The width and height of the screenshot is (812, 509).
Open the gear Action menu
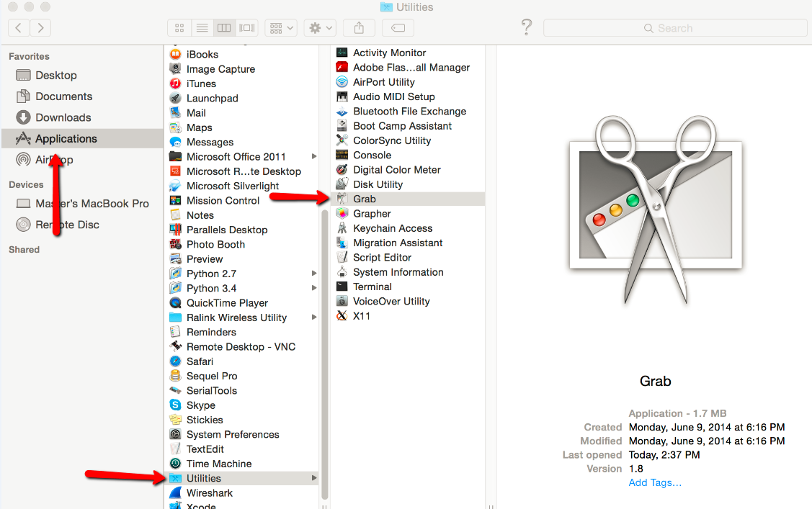click(x=321, y=28)
